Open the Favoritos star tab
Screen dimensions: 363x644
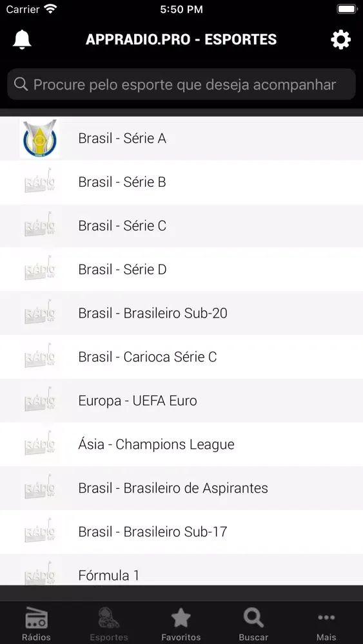pyautogui.click(x=181, y=623)
